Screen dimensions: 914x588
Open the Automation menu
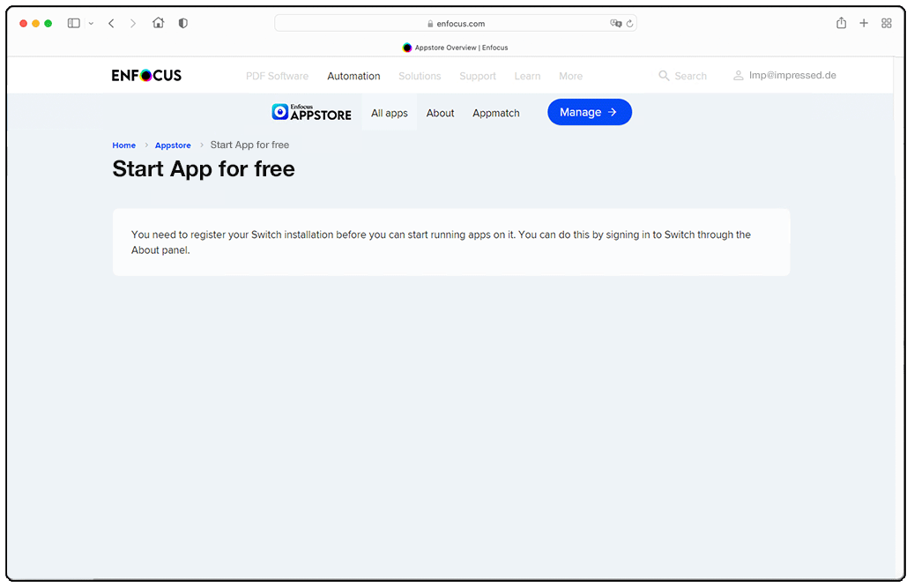353,76
